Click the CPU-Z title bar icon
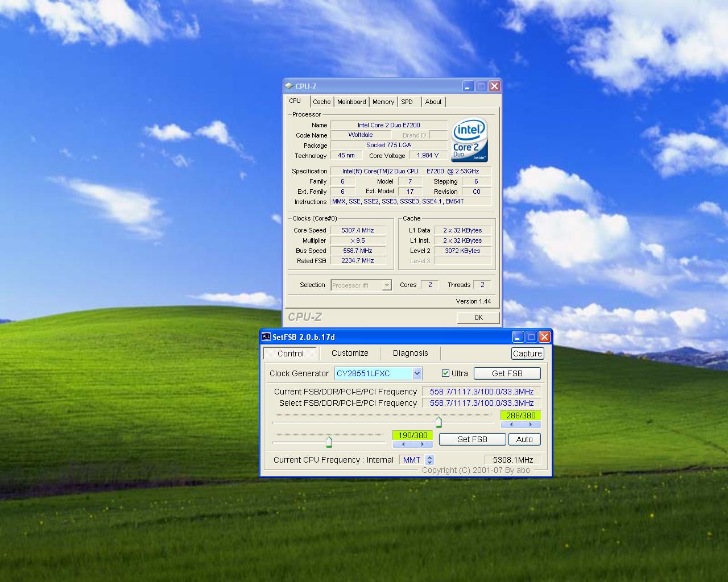 tap(289, 86)
